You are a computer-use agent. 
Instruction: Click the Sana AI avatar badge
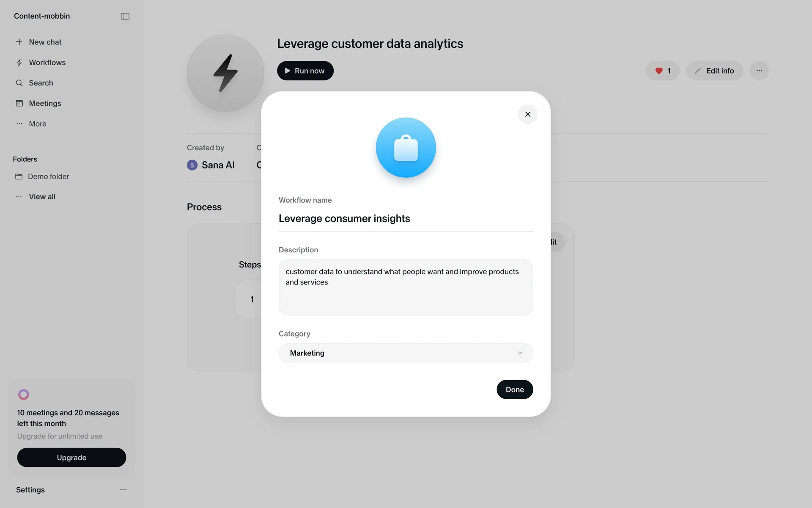click(x=192, y=165)
